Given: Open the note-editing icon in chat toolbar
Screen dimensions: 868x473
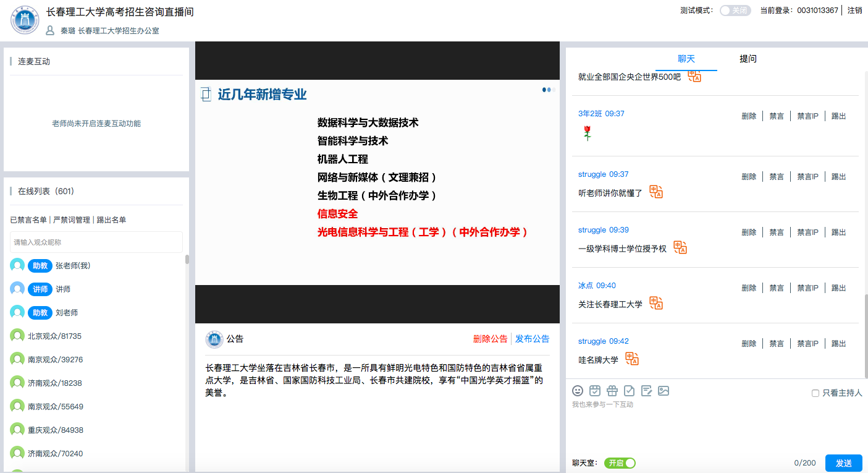Looking at the screenshot, I should pyautogui.click(x=646, y=391).
